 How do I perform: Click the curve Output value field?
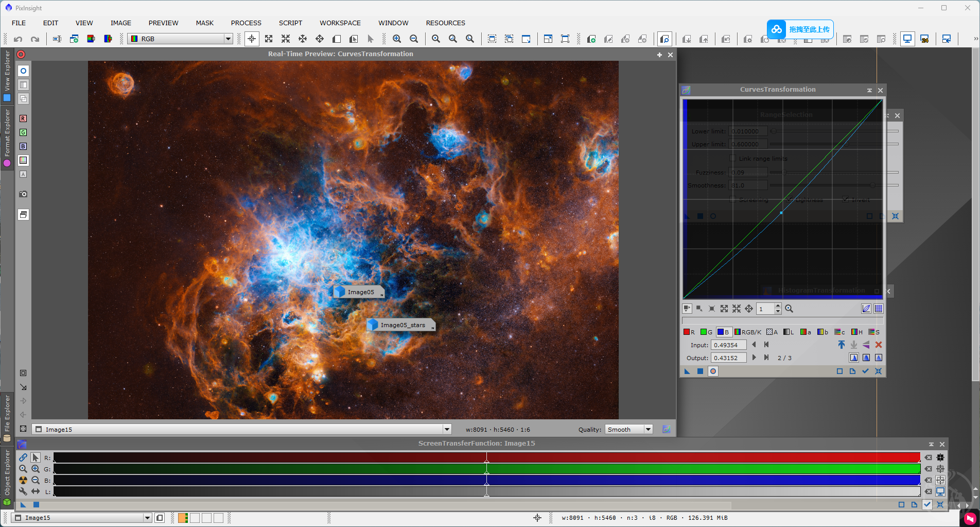pyautogui.click(x=728, y=358)
